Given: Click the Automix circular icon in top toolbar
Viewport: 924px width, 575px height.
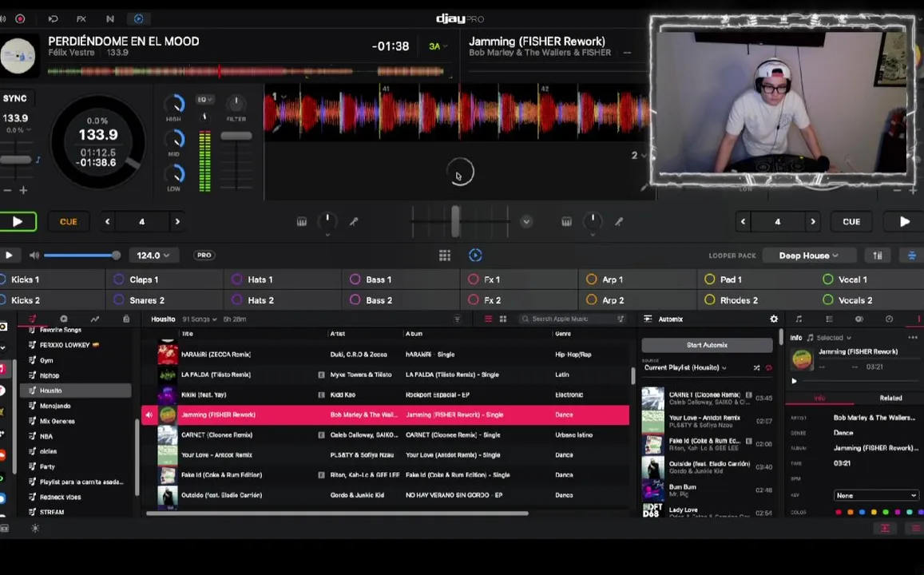Looking at the screenshot, I should [138, 19].
